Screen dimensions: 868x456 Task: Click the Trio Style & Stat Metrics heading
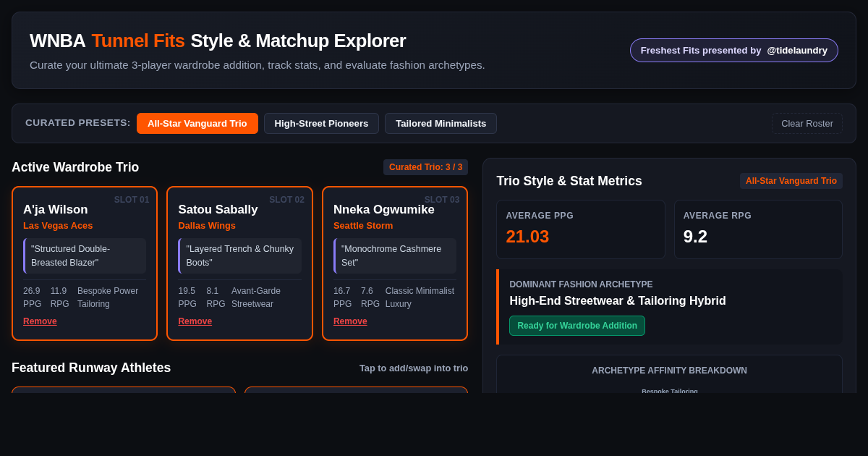(x=569, y=181)
